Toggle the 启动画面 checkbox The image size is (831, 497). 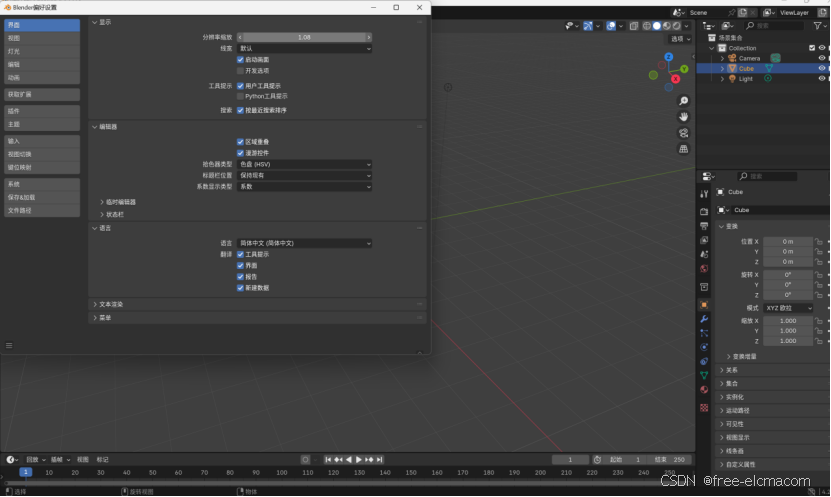point(240,60)
